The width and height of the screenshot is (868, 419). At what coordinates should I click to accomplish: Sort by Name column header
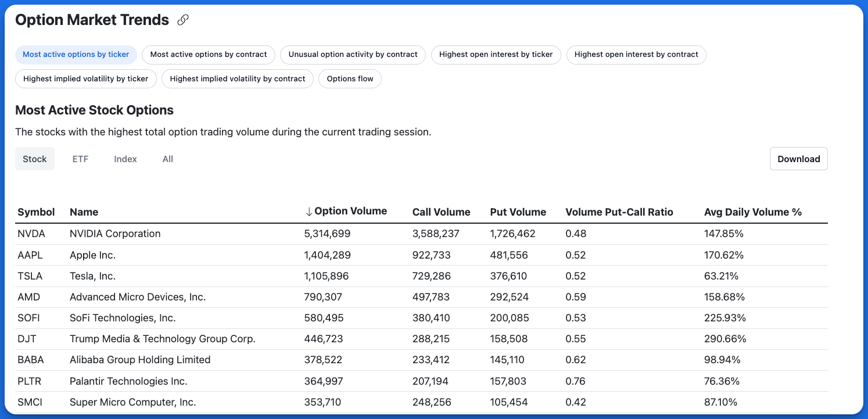pyautogui.click(x=84, y=212)
